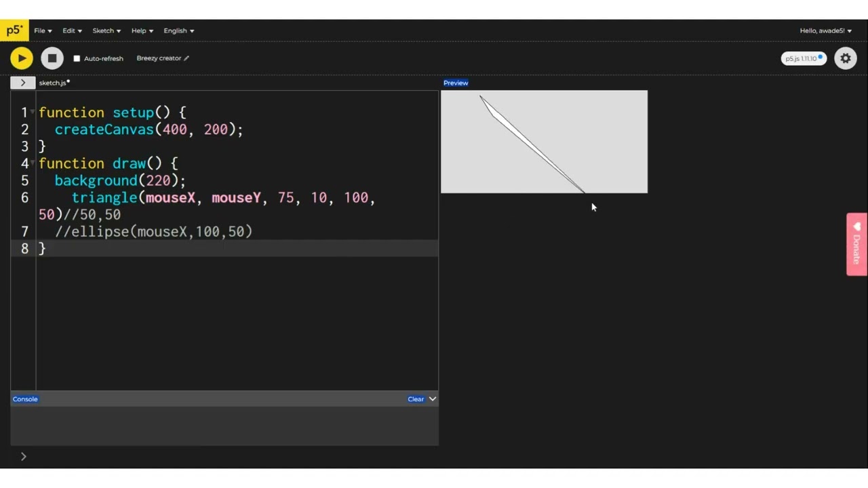Screen dimensions: 868x488
Task: Open the File menu
Action: pos(43,30)
